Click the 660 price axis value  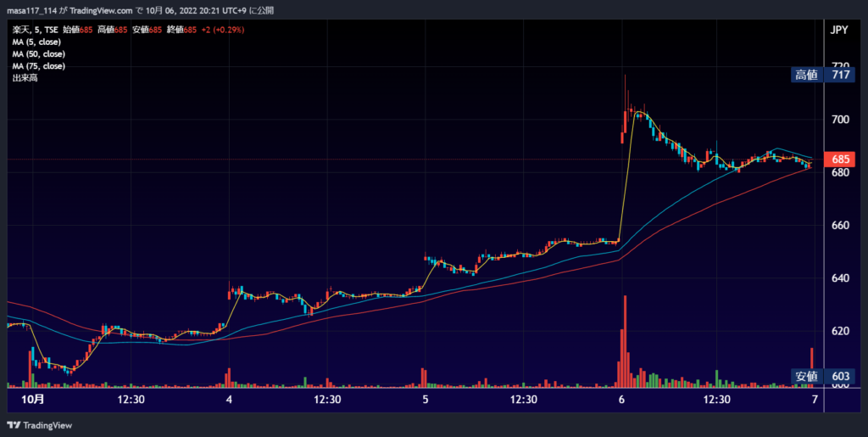(x=840, y=226)
